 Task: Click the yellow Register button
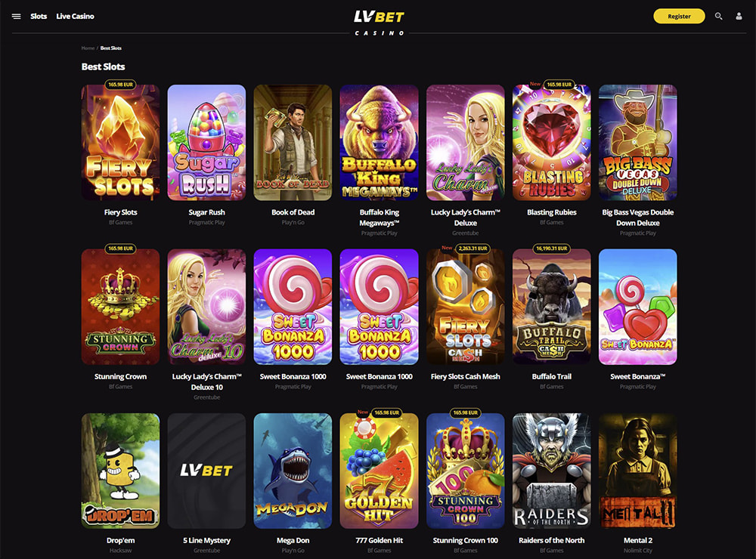(x=679, y=17)
